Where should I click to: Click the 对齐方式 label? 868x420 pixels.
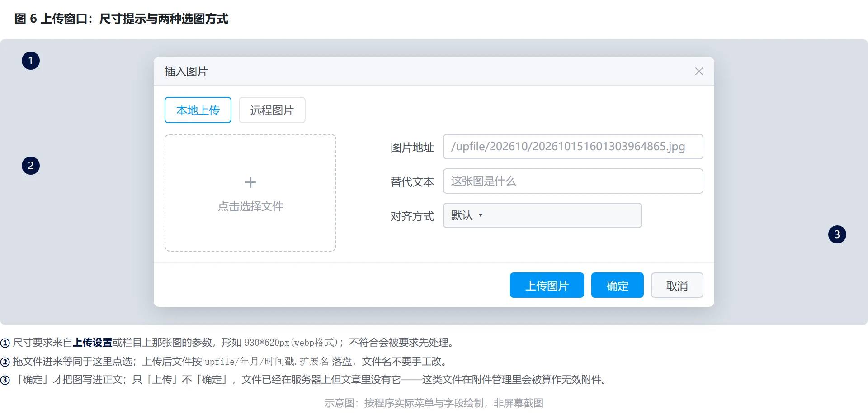click(412, 216)
